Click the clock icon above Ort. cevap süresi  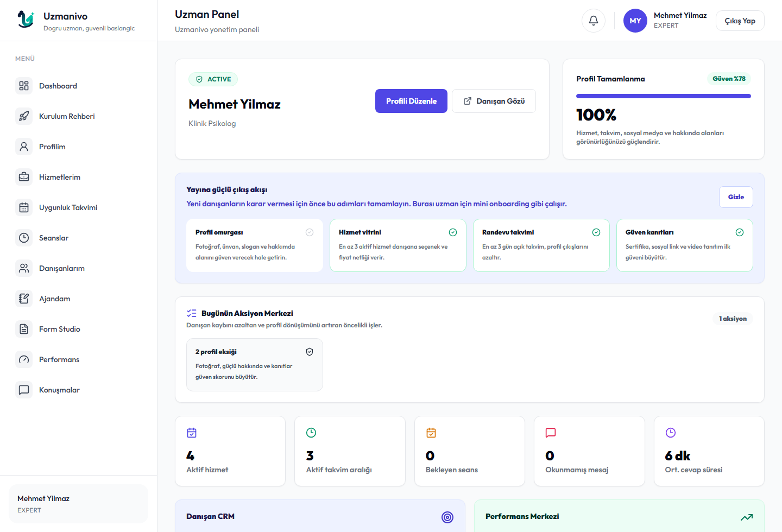coord(671,433)
